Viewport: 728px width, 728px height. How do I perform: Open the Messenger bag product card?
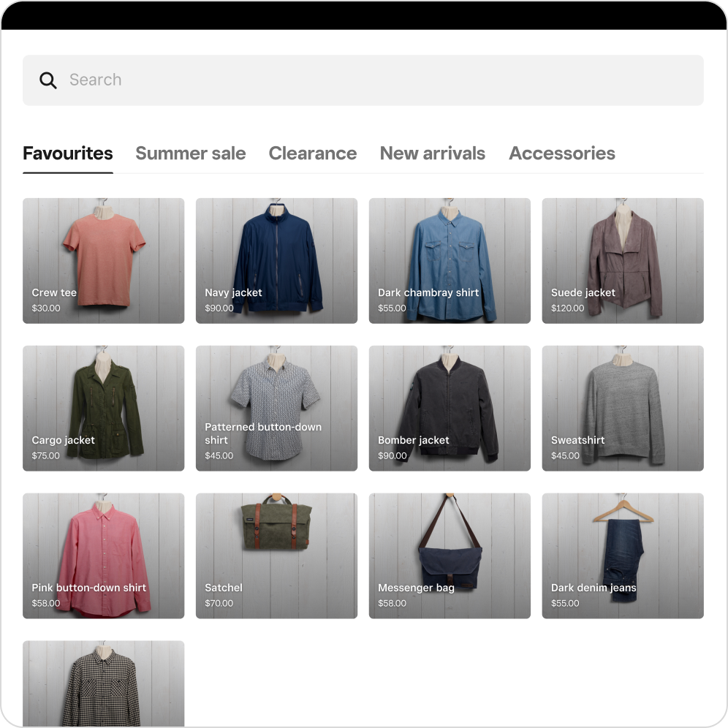[x=450, y=556]
